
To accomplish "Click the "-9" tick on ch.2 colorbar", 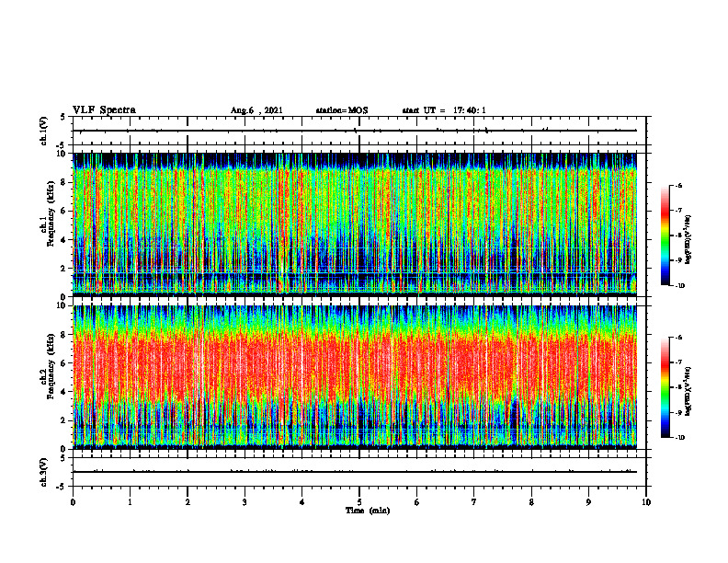I will click(678, 412).
